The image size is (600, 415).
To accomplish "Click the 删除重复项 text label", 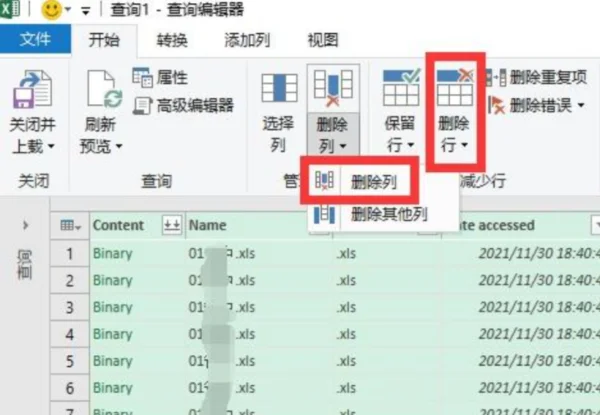I will pos(548,78).
